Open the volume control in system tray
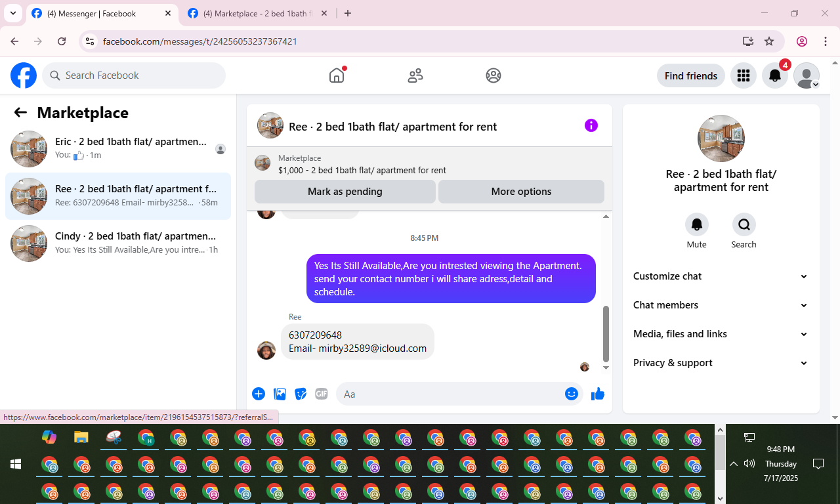 click(749, 464)
